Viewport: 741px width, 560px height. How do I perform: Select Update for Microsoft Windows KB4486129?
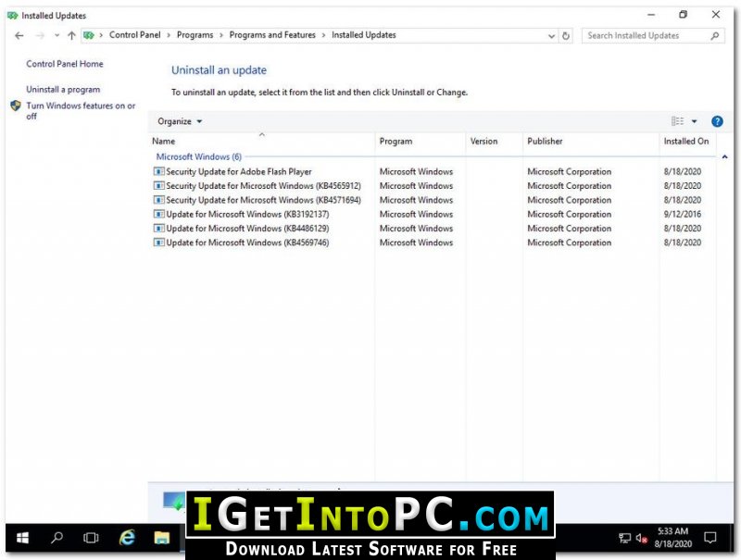tap(433, 228)
